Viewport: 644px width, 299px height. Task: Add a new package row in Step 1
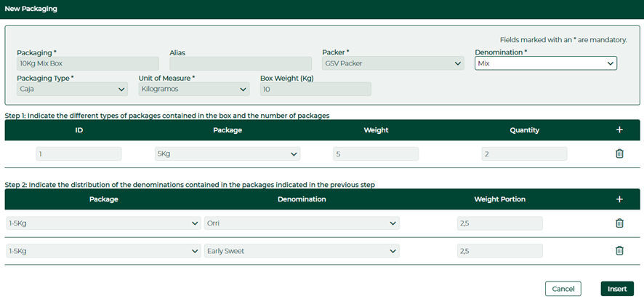click(619, 130)
